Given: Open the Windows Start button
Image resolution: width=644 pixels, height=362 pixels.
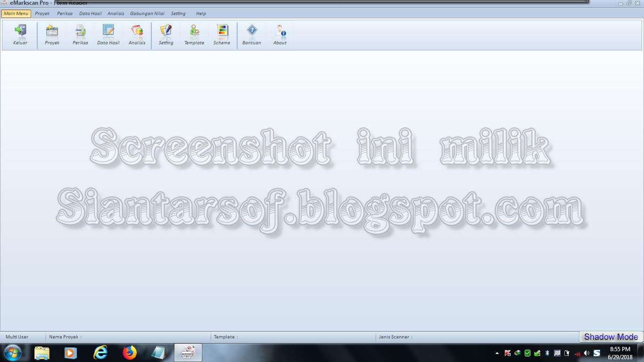Looking at the screenshot, I should point(13,353).
